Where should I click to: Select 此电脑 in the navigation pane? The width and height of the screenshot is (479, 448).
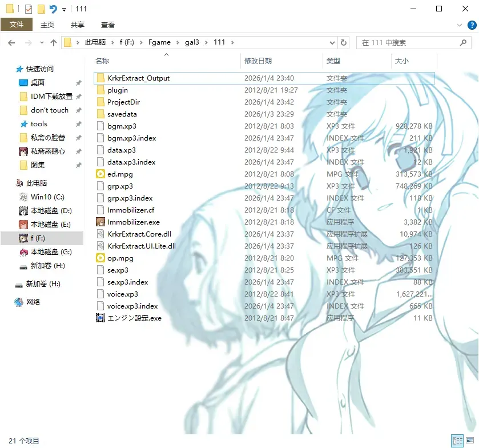click(x=37, y=183)
